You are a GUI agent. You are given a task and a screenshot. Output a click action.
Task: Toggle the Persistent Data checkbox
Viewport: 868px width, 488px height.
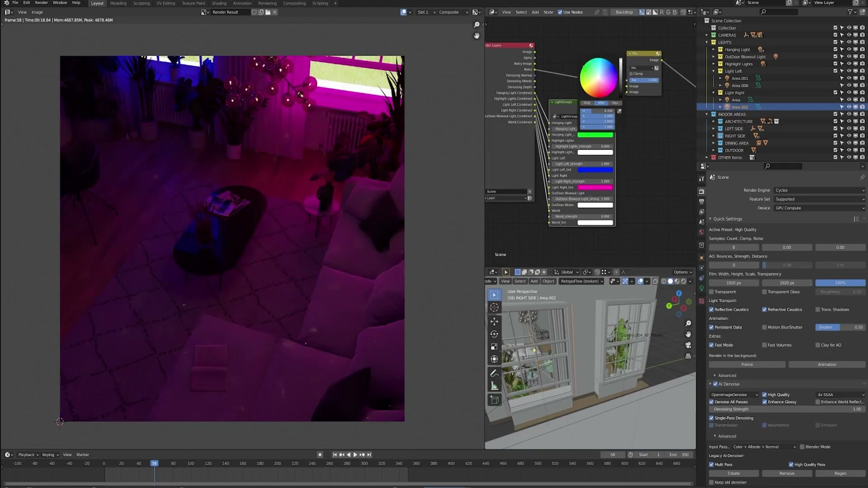711,327
